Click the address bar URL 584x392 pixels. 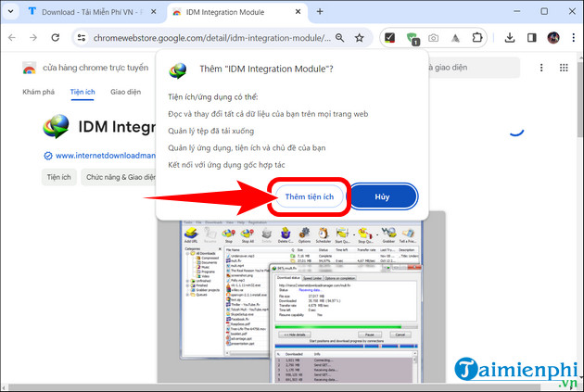pyautogui.click(x=211, y=38)
